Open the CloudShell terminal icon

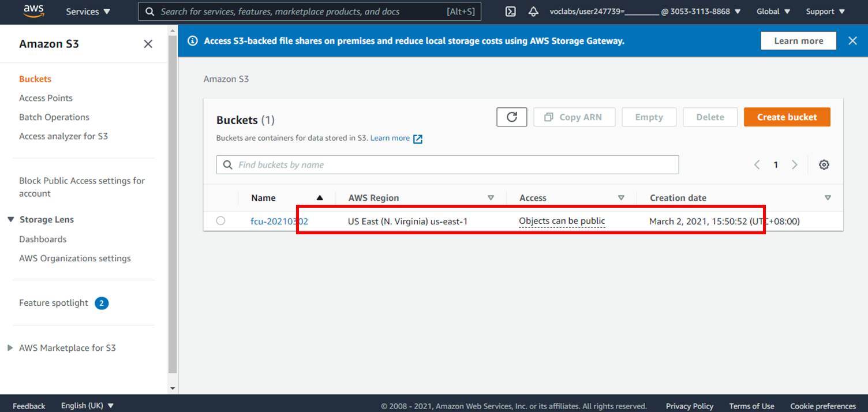pos(510,12)
